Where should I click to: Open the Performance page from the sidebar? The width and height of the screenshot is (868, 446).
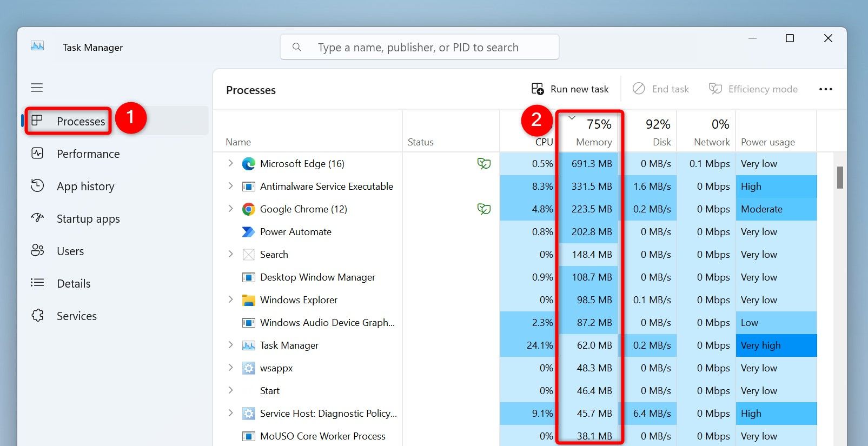[x=88, y=154]
